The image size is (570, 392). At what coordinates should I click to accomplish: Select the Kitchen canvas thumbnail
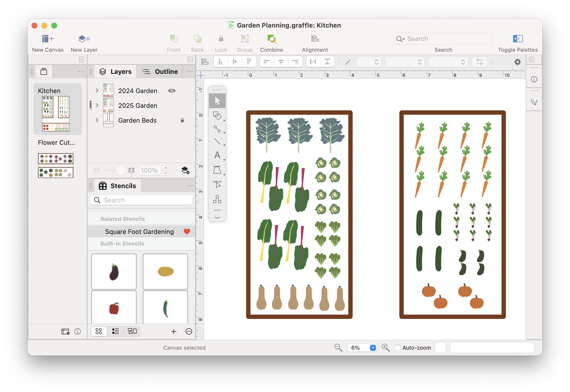(56, 114)
